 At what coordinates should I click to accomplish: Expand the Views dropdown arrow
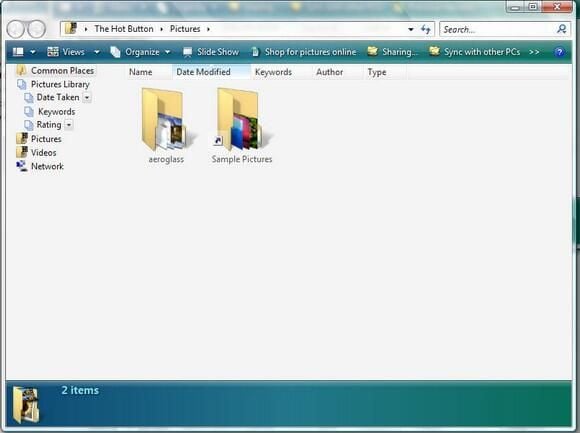(97, 52)
